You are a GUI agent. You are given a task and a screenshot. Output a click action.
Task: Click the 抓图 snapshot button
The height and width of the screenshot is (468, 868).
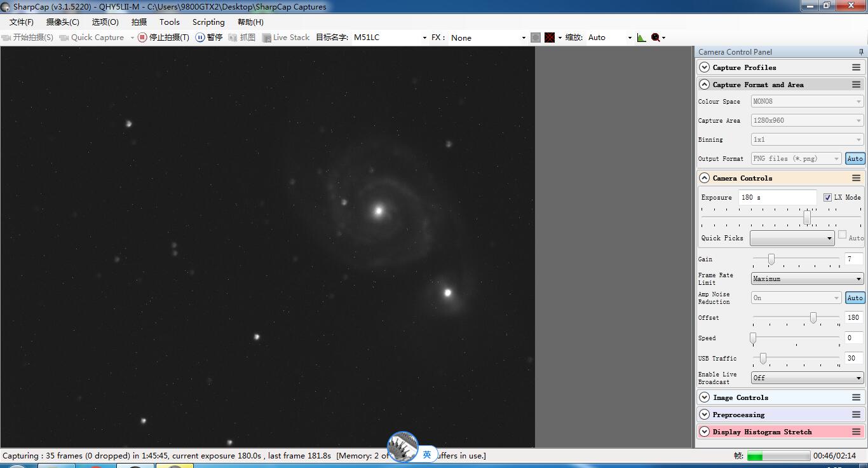[242, 38]
